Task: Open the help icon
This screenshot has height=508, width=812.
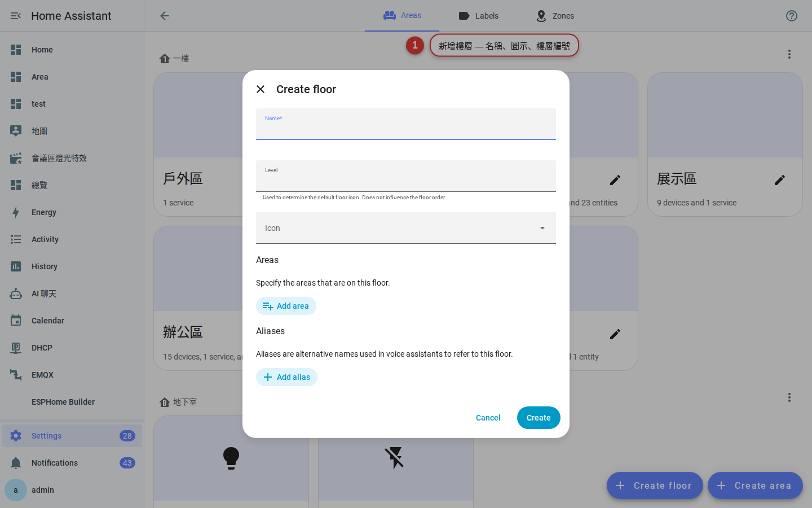Action: coord(792,16)
